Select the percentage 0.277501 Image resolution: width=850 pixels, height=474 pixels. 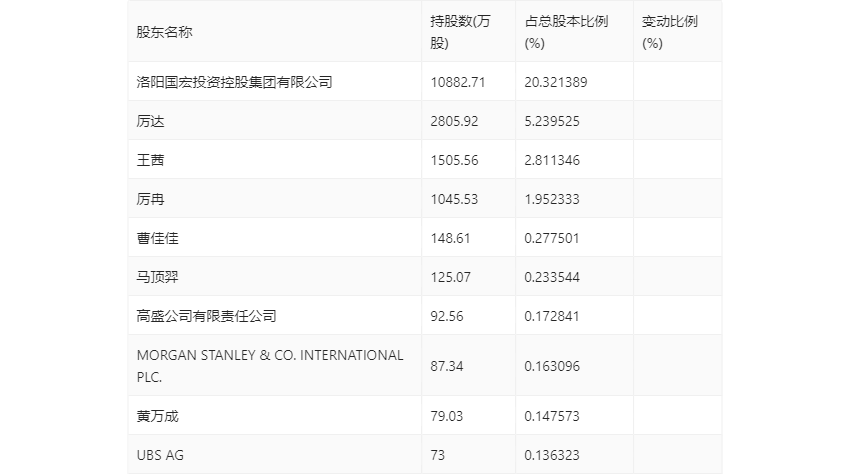pos(552,238)
